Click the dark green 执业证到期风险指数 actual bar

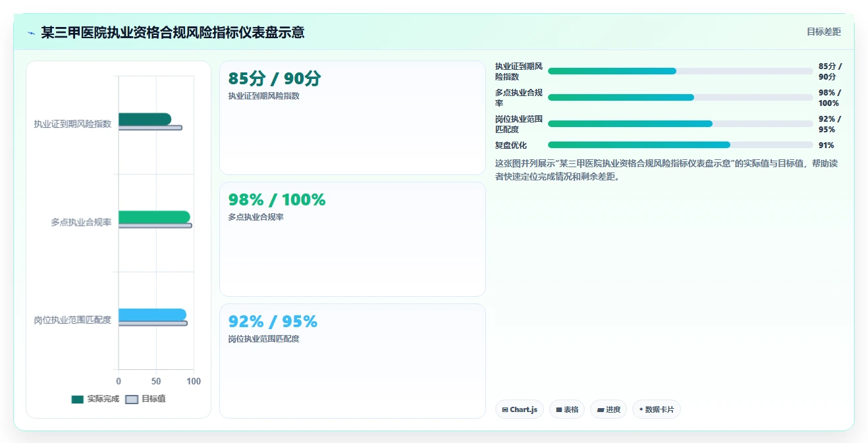(145, 119)
